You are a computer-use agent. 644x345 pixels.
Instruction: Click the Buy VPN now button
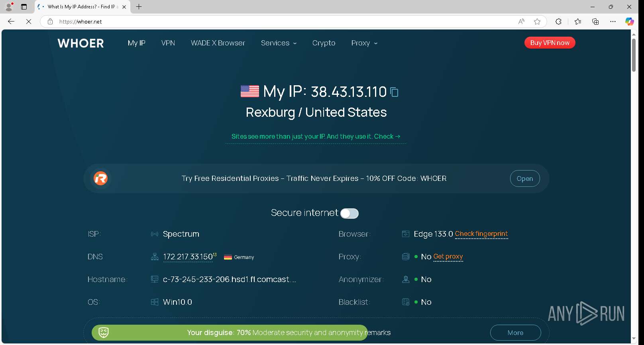point(550,43)
